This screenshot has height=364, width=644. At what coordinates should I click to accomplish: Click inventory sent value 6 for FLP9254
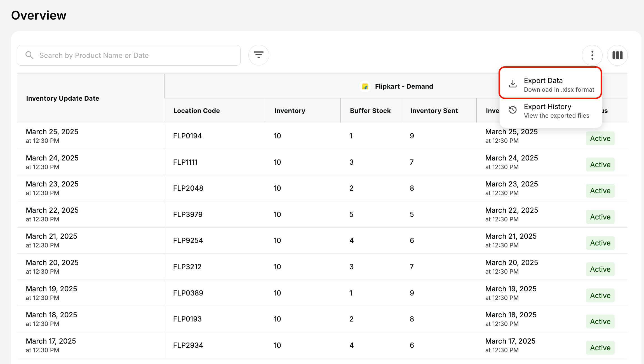tap(412, 240)
